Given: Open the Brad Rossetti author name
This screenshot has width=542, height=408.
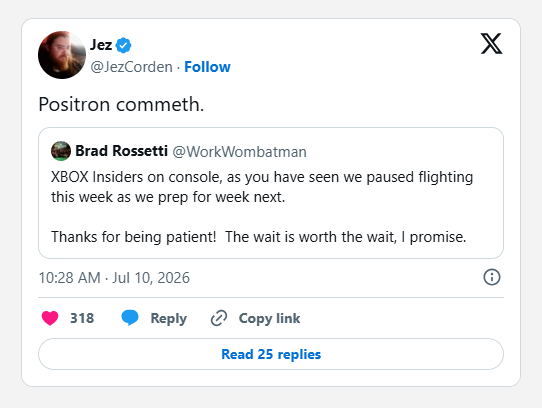Looking at the screenshot, I should tap(122, 151).
